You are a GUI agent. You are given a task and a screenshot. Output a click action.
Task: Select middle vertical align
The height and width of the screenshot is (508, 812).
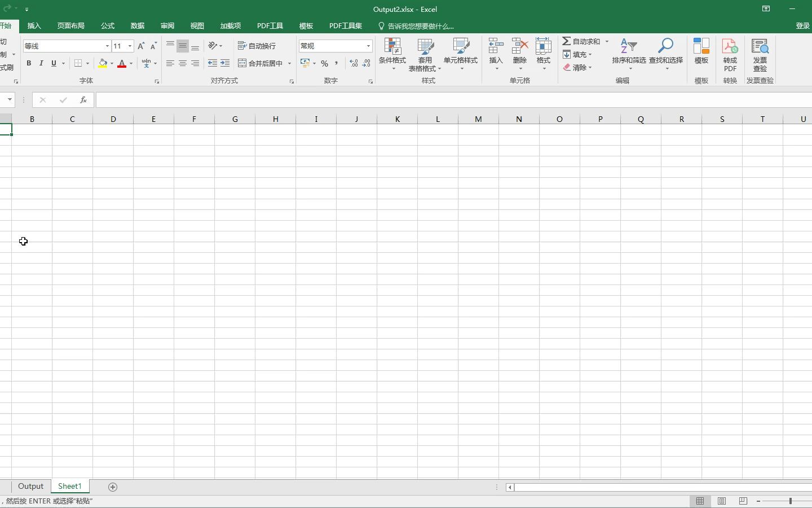[x=182, y=46]
